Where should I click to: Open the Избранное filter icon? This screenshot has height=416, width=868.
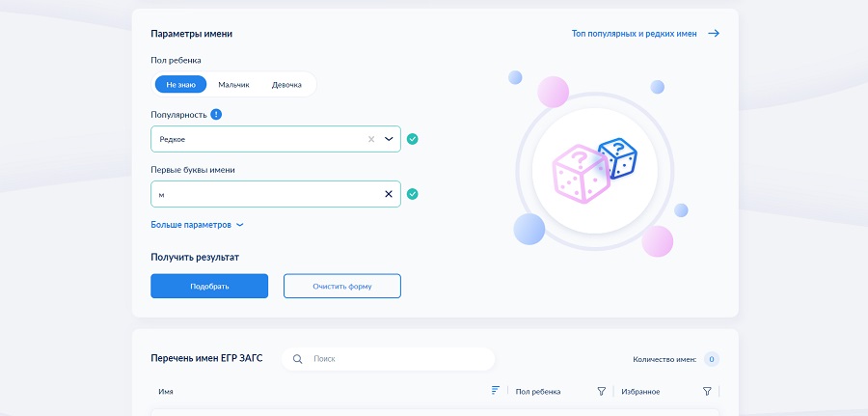[707, 391]
